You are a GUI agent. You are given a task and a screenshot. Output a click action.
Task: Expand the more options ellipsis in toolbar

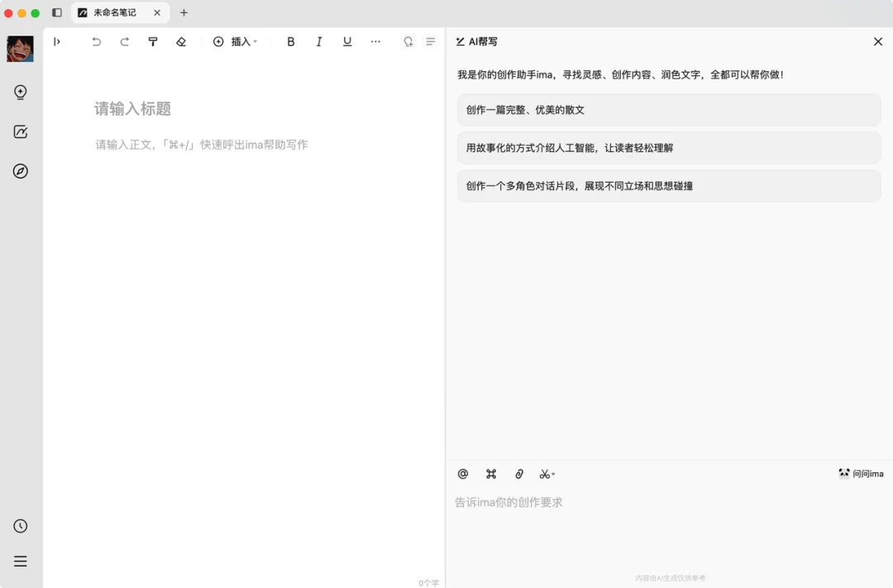click(375, 41)
